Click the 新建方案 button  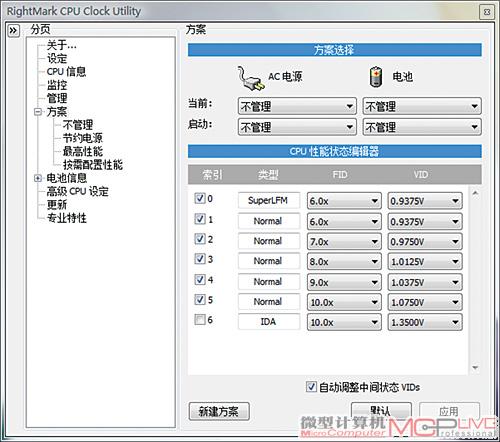click(219, 411)
